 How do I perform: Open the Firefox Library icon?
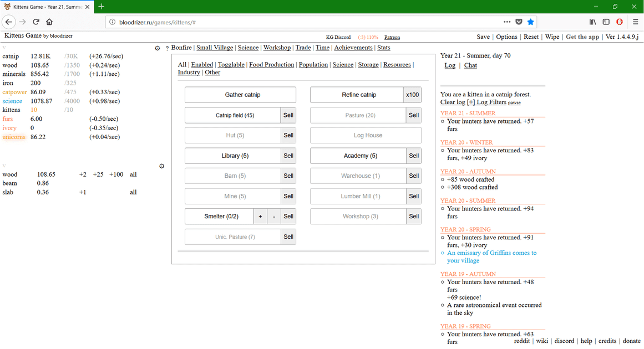click(592, 22)
